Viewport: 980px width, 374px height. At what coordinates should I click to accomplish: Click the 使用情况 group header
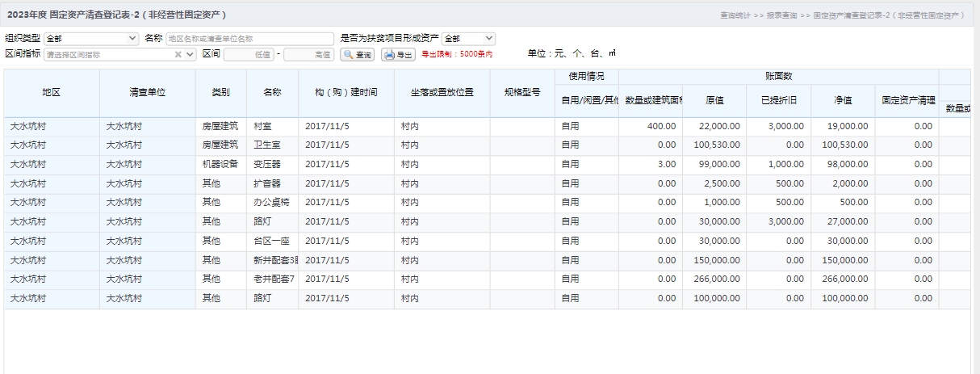587,76
